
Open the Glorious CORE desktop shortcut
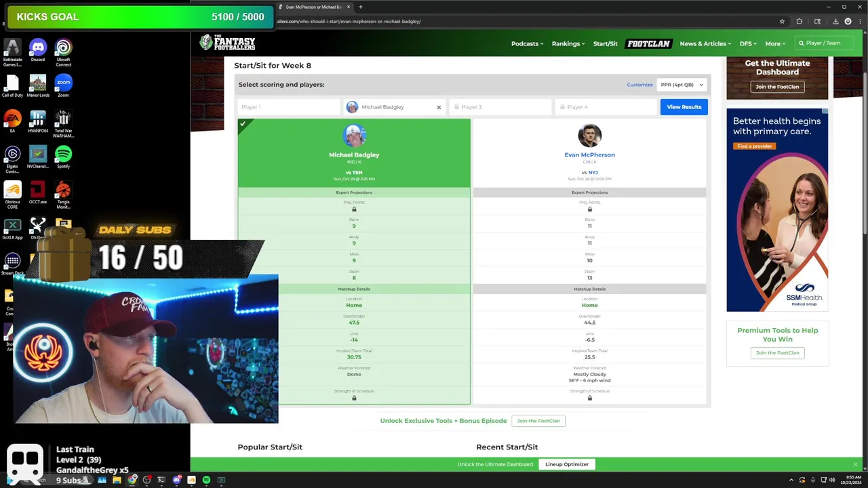(x=12, y=195)
